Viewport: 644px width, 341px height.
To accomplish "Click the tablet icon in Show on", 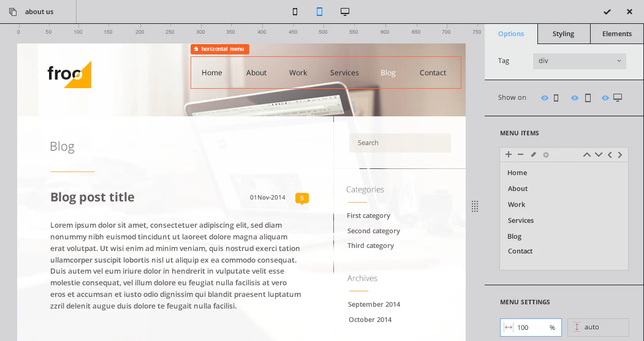I will pos(588,98).
